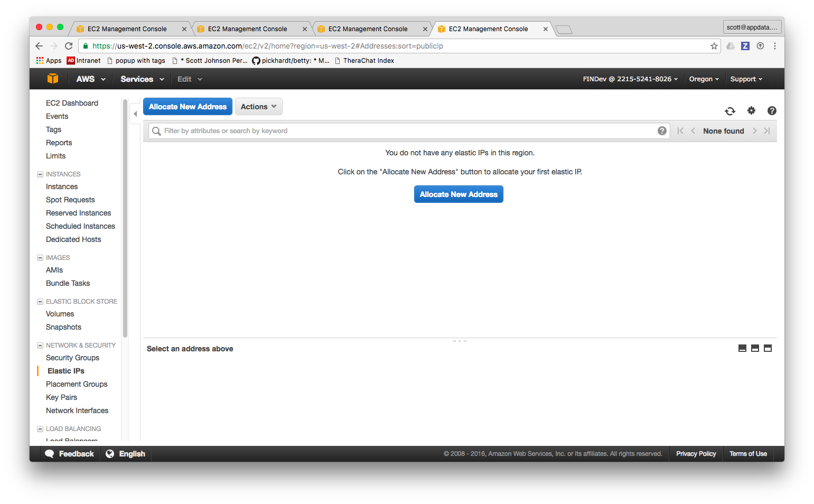Image resolution: width=814 pixels, height=504 pixels.
Task: Click browser forward arrow
Action: coord(54,46)
